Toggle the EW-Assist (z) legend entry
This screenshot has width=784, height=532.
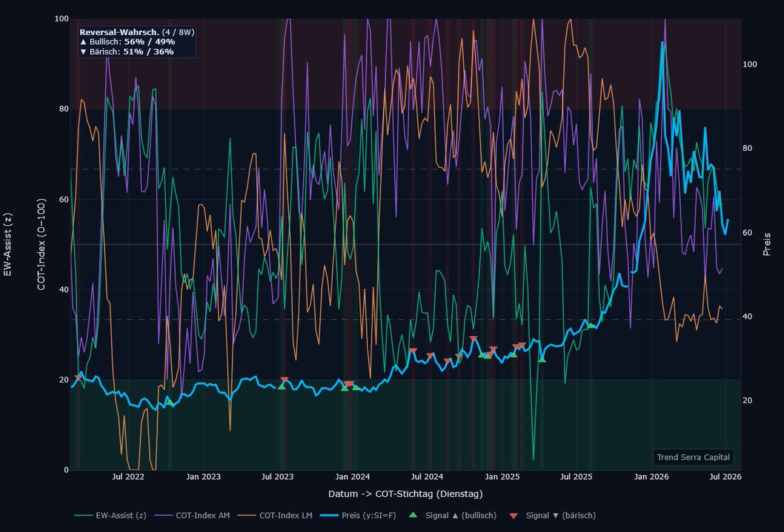point(110,516)
